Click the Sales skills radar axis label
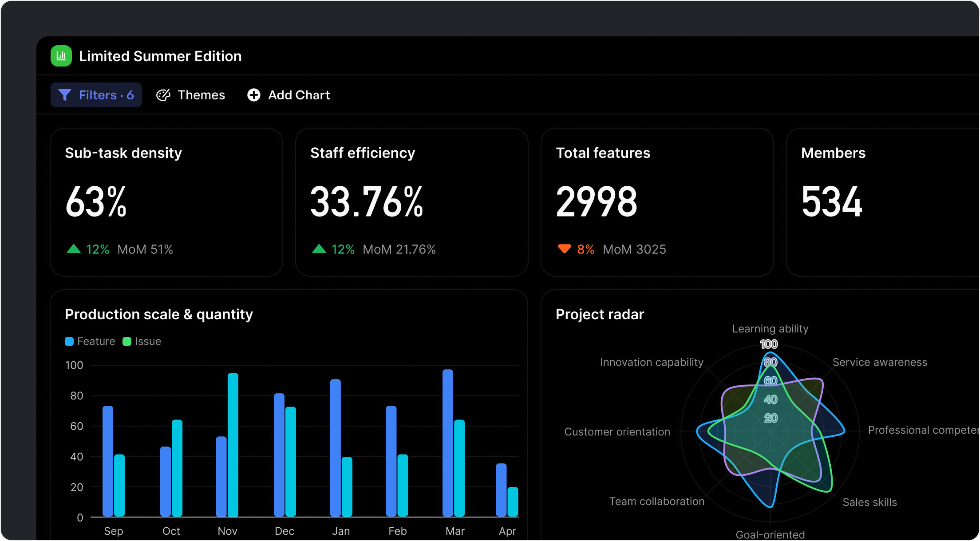980x541 pixels. click(869, 502)
